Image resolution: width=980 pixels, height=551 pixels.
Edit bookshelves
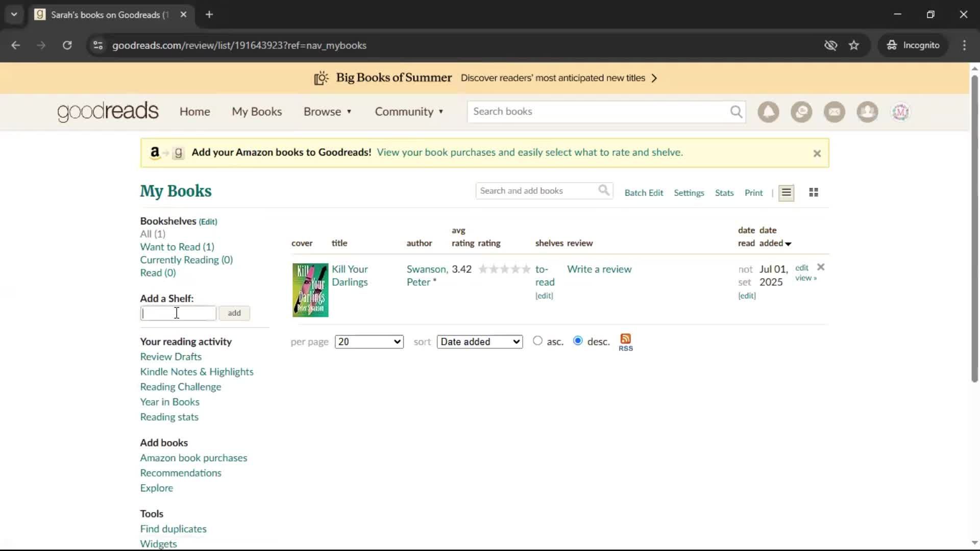pos(208,222)
